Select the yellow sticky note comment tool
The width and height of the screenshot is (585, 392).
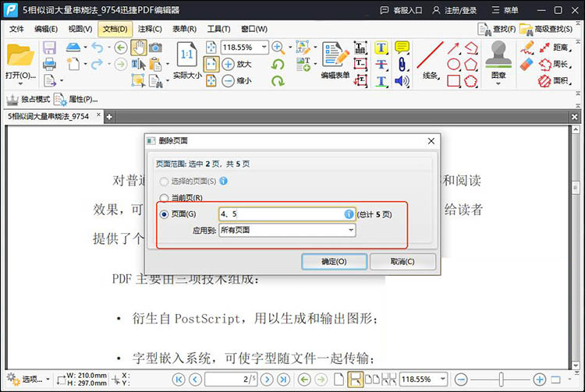coord(402,48)
